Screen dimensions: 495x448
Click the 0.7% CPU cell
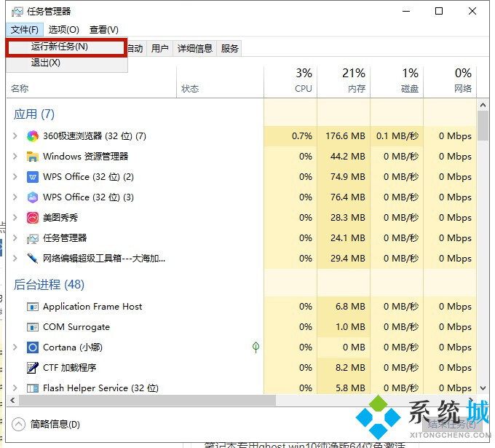(290, 136)
